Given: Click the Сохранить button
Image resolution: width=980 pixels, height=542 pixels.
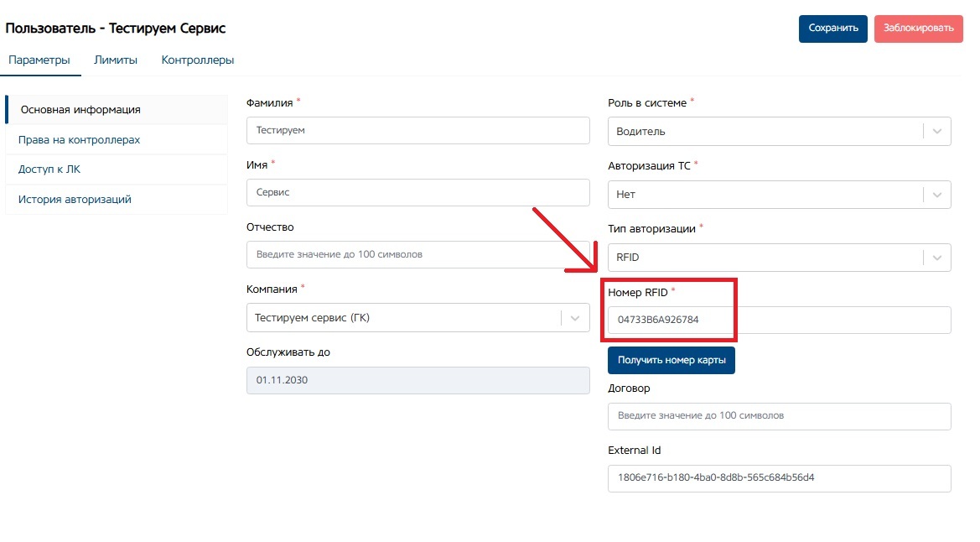Looking at the screenshot, I should [x=832, y=29].
